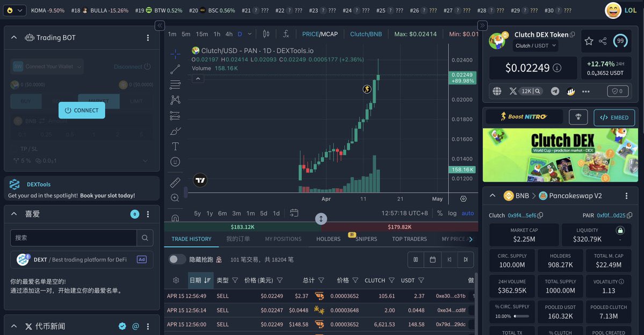Viewport: 644px width, 335px height.
Task: Collapse the Trading BOT panel
Action: click(14, 38)
